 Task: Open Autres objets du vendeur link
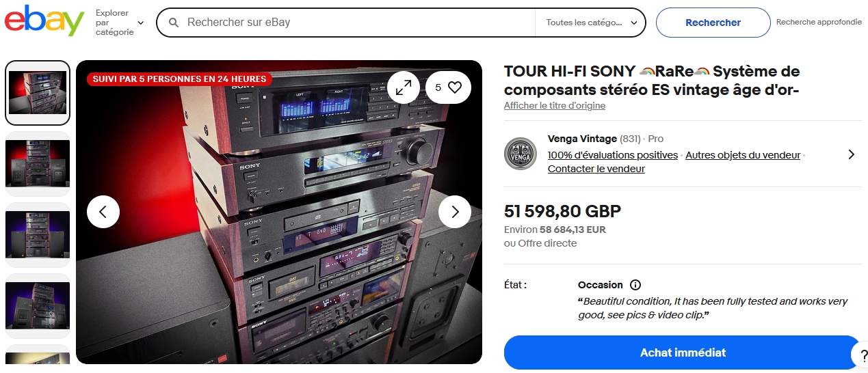[x=743, y=155]
